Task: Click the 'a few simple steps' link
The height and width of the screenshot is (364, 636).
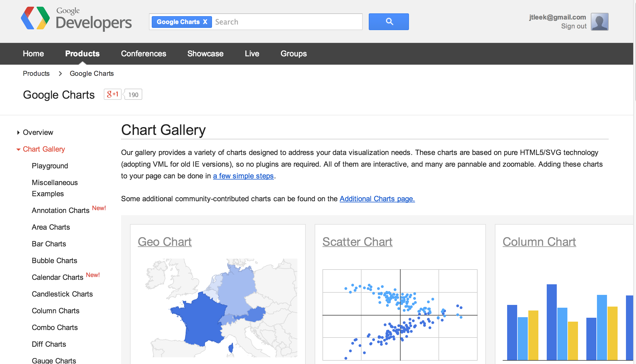Action: coord(243,176)
